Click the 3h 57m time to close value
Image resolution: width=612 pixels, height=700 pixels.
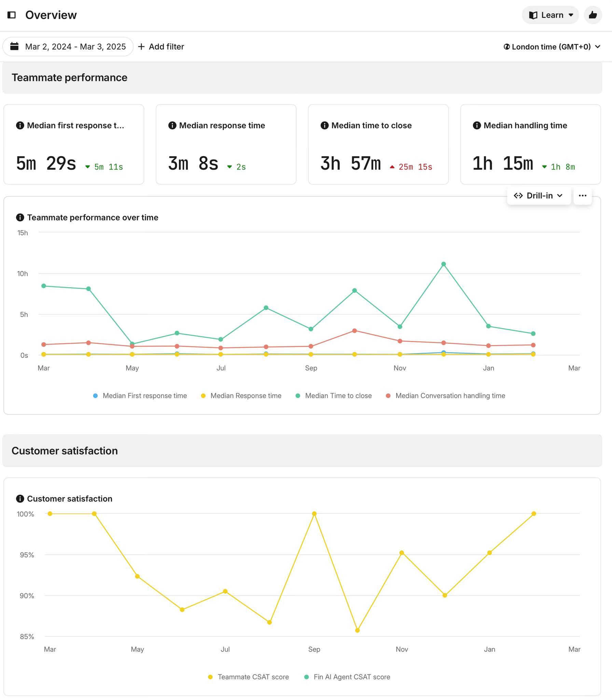350,163
